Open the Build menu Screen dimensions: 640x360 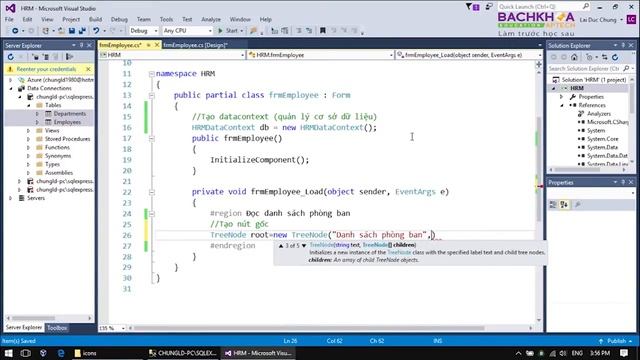tap(95, 19)
